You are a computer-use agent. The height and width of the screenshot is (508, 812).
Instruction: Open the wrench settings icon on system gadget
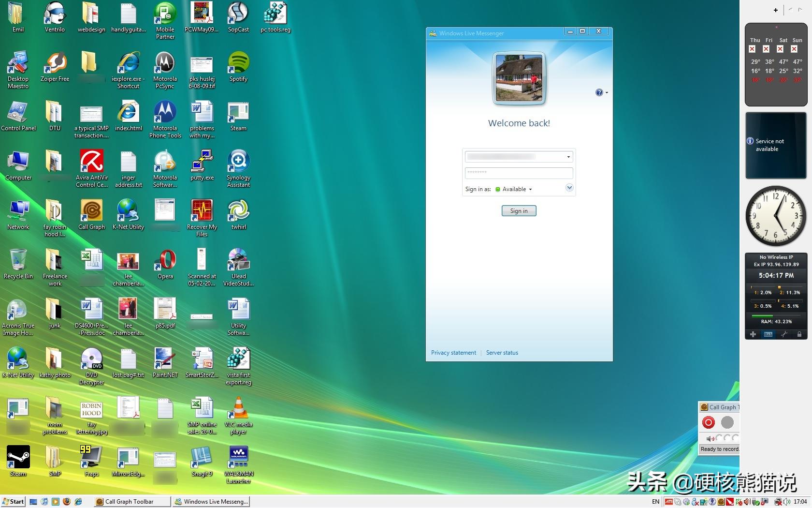(x=784, y=334)
